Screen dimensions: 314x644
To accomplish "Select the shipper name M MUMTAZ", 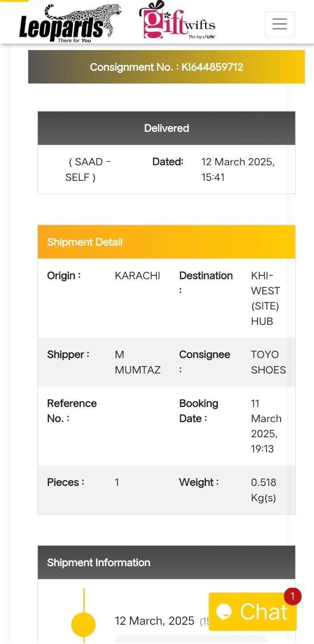I will [x=137, y=362].
